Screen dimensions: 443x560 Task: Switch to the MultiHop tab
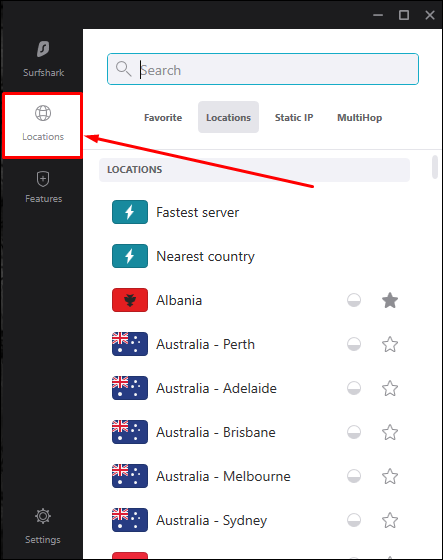point(359,118)
